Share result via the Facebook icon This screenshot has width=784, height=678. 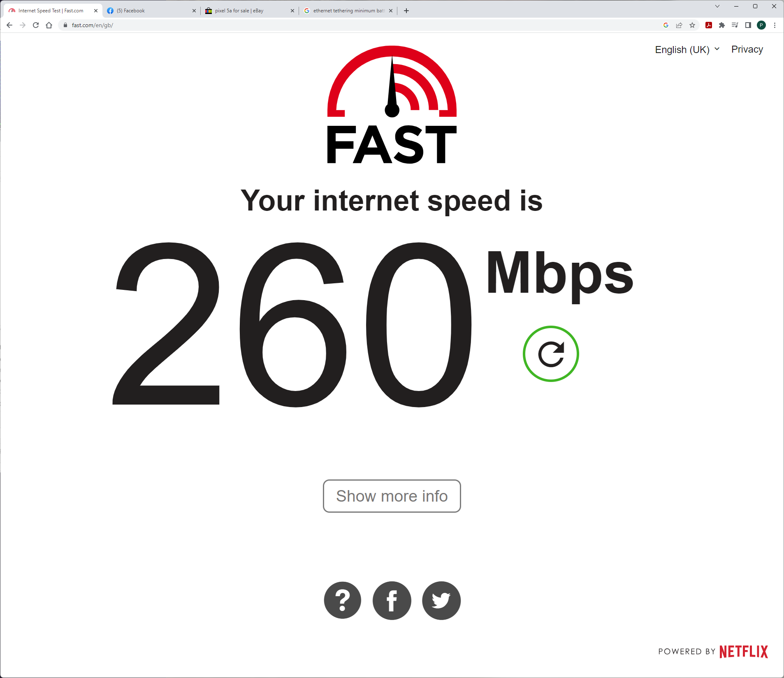(392, 600)
